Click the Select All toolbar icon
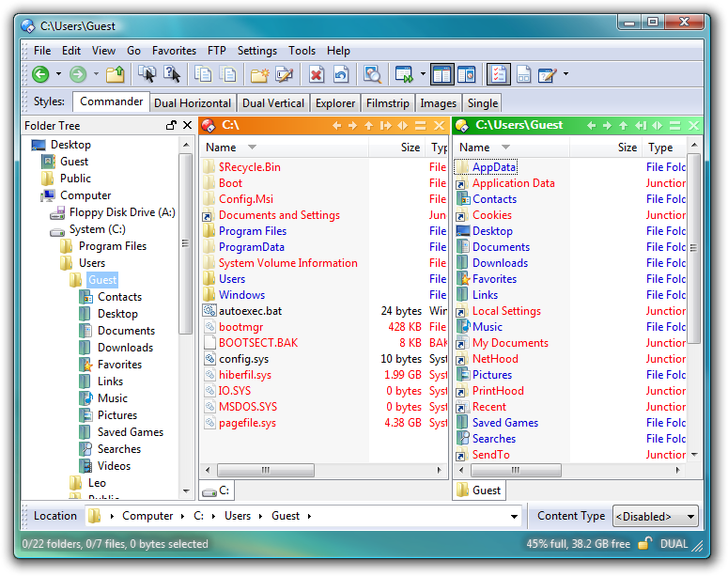The width and height of the screenshot is (728, 576). [147, 74]
